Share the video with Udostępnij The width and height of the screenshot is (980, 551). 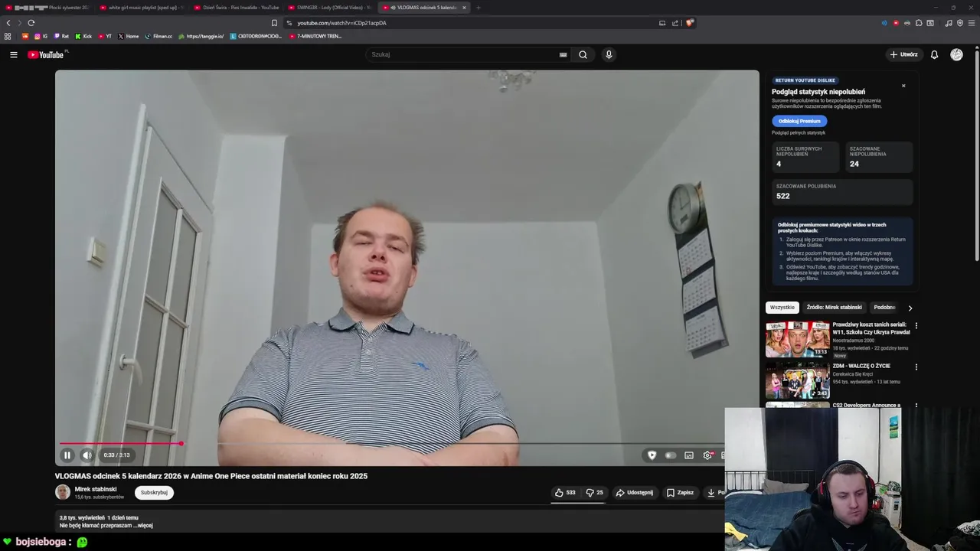635,493
